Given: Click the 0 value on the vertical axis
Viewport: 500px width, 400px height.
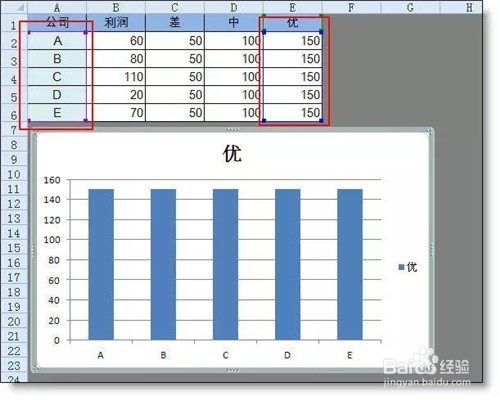Looking at the screenshot, I should pyautogui.click(x=57, y=341).
